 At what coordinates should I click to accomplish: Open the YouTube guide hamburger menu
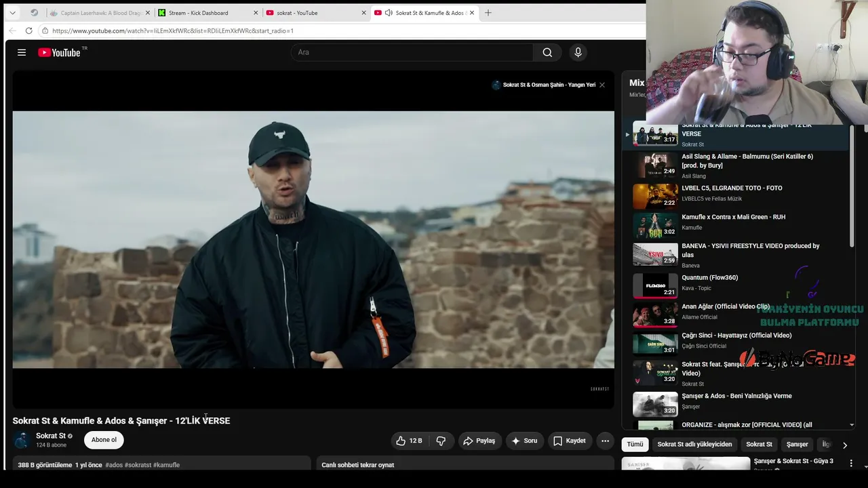pos(22,52)
